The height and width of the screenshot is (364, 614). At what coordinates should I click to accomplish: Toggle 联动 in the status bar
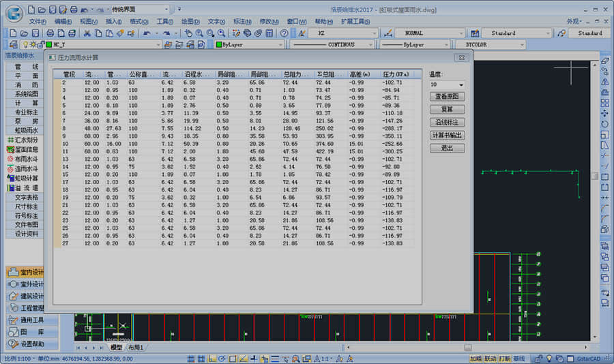click(490, 358)
